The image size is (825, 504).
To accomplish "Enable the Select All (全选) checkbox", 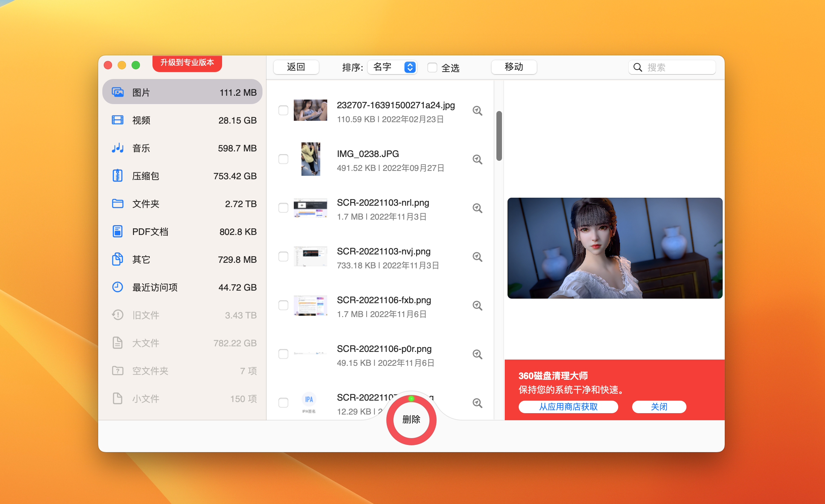I will point(432,67).
